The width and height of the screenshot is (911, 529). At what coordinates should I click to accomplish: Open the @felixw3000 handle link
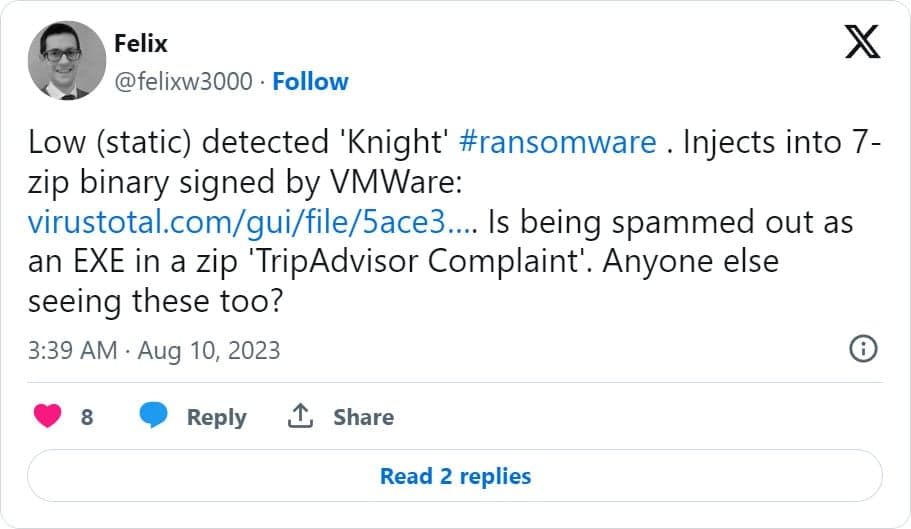183,81
